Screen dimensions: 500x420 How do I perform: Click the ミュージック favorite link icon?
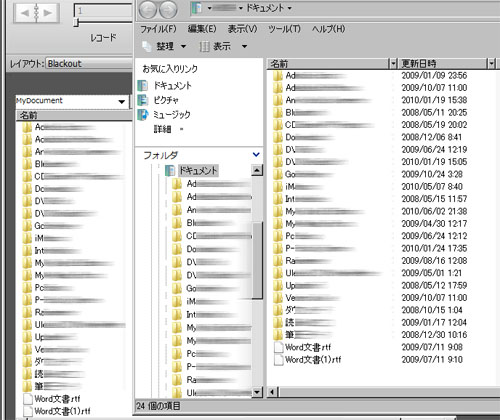143,114
